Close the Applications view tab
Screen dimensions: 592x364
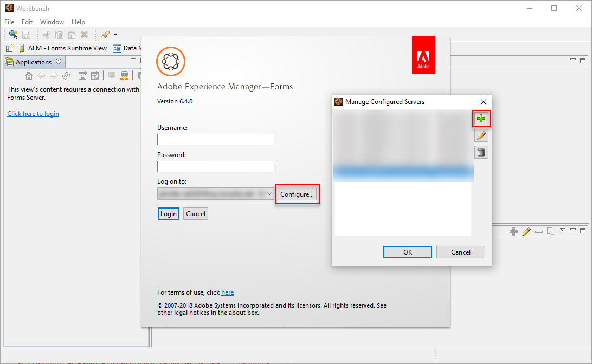pos(59,62)
